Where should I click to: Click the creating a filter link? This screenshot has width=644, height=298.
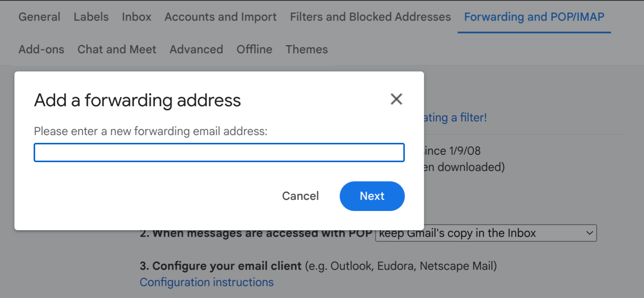click(x=455, y=118)
